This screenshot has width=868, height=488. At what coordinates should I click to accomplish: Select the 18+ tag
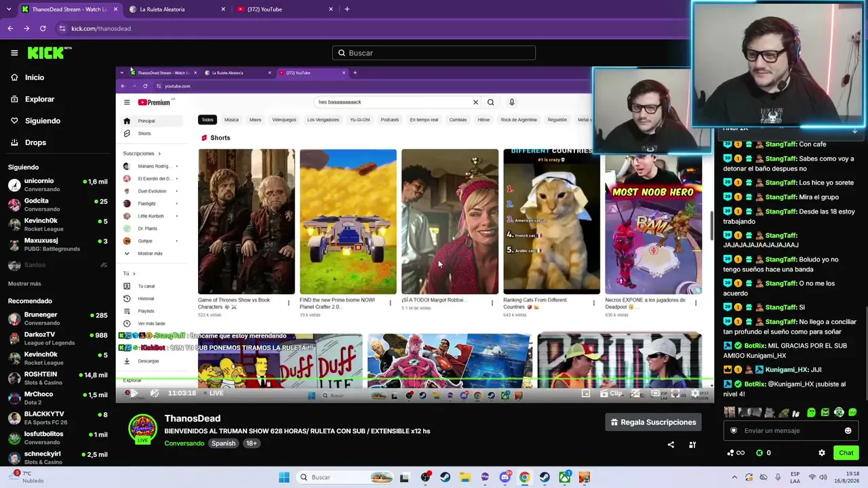click(252, 443)
